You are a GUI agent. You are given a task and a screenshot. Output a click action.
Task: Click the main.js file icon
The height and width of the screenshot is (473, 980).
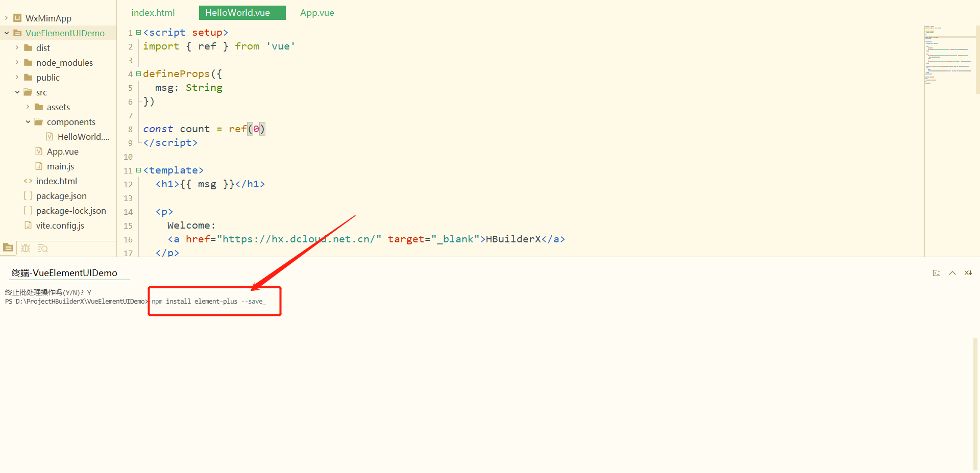point(39,166)
